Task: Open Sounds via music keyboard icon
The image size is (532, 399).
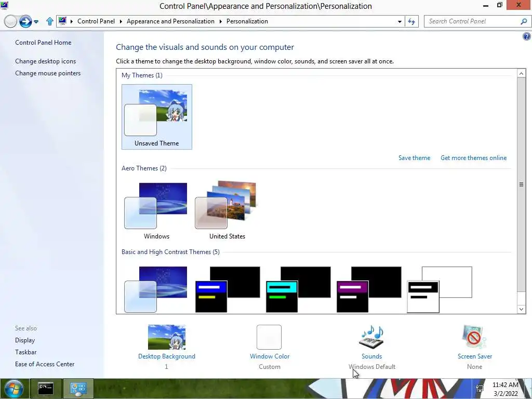Action: [371, 337]
